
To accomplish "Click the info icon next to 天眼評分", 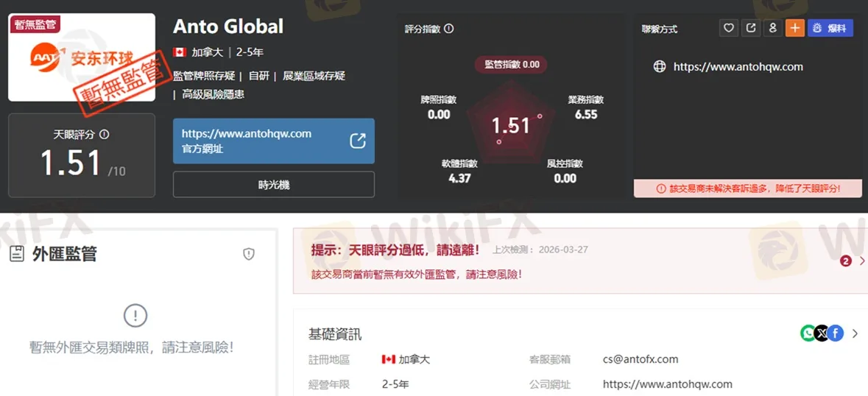I will (105, 135).
